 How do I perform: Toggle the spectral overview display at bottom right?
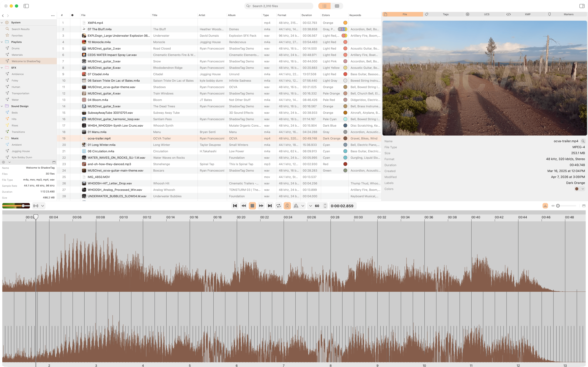click(x=545, y=206)
